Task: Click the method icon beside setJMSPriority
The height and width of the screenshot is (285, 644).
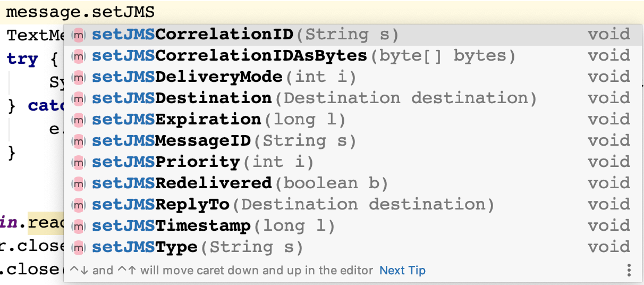Action: tap(79, 162)
